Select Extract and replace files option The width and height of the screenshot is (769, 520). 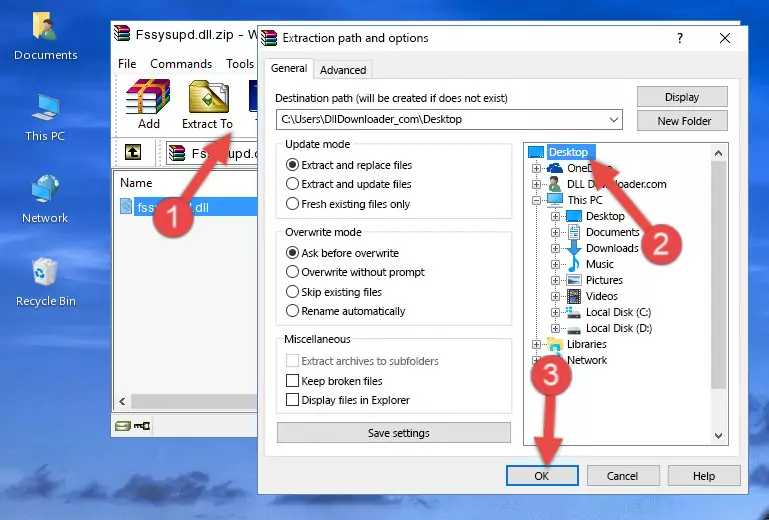coord(349,165)
